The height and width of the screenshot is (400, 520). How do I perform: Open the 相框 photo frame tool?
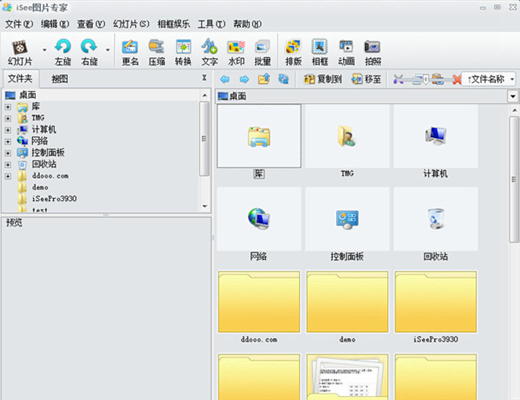(320, 53)
